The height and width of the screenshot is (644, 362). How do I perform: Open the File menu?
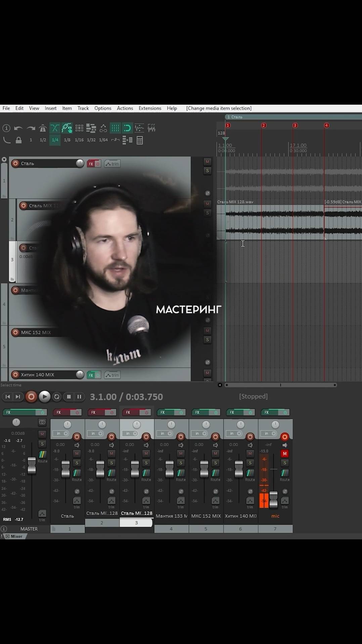click(6, 108)
